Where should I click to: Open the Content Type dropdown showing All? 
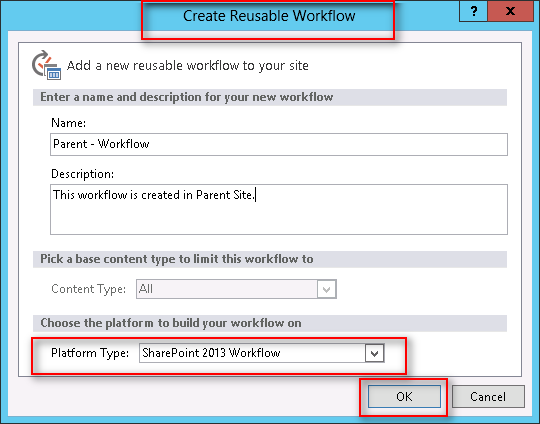[236, 289]
